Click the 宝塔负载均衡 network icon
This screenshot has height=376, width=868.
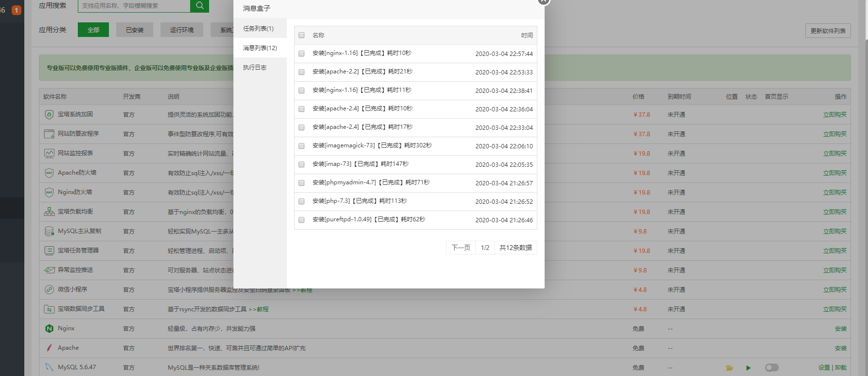[x=49, y=212]
